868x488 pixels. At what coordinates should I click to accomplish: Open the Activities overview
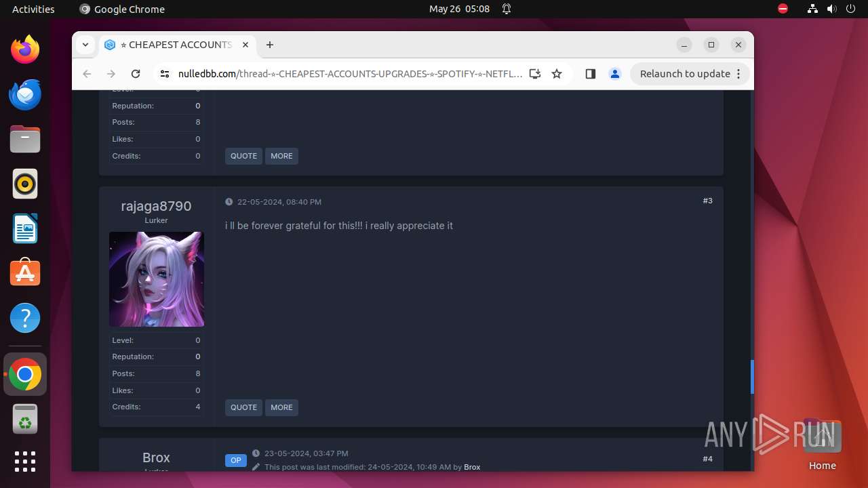click(33, 9)
